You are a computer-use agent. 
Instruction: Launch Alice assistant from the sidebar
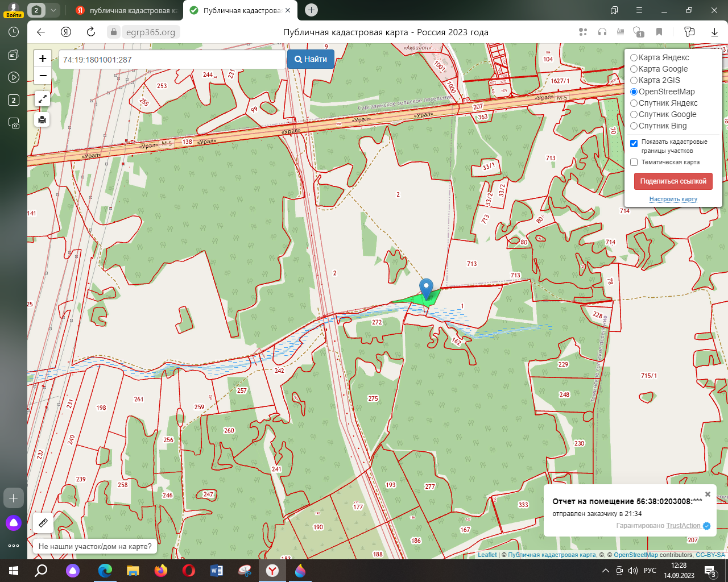[x=14, y=523]
